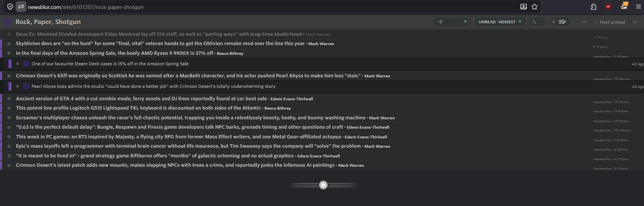644x206 pixels.
Task: Bookmark this page with the star icon
Action: click(535, 7)
